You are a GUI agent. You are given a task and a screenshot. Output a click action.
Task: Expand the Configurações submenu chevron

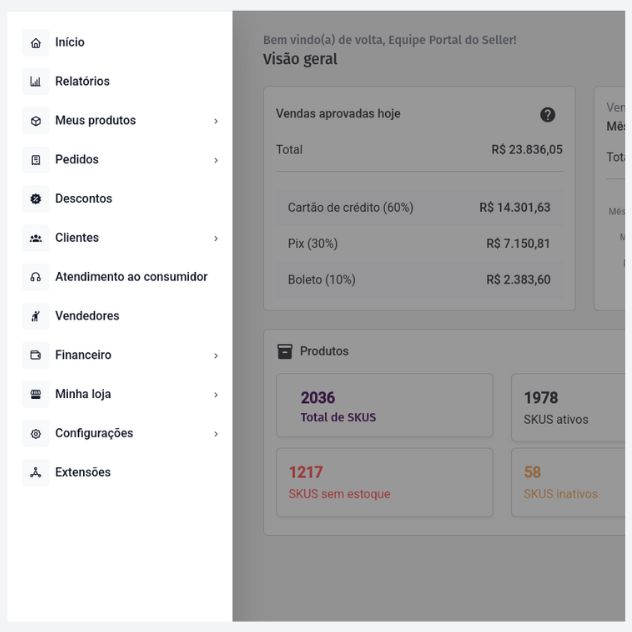tap(216, 433)
